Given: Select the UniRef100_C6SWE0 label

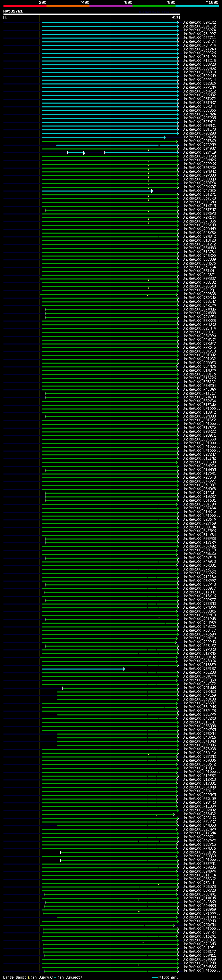Looking at the screenshot, I should (x=199, y=84).
